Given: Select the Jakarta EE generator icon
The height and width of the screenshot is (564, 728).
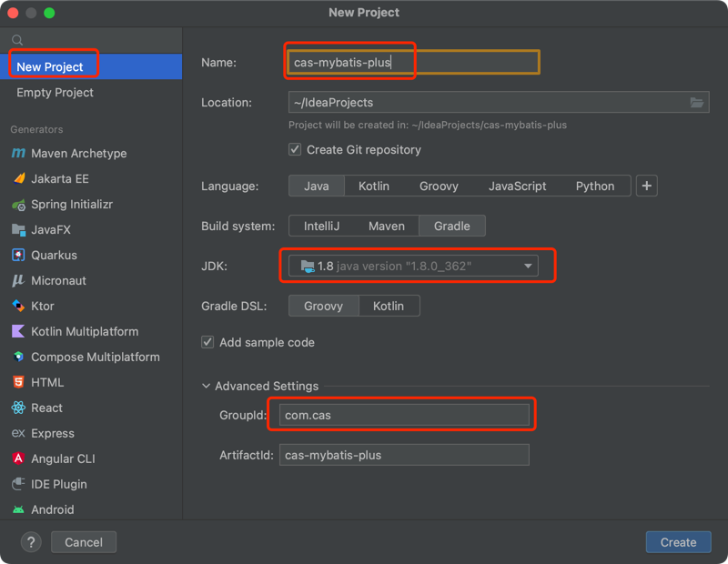Looking at the screenshot, I should (18, 179).
